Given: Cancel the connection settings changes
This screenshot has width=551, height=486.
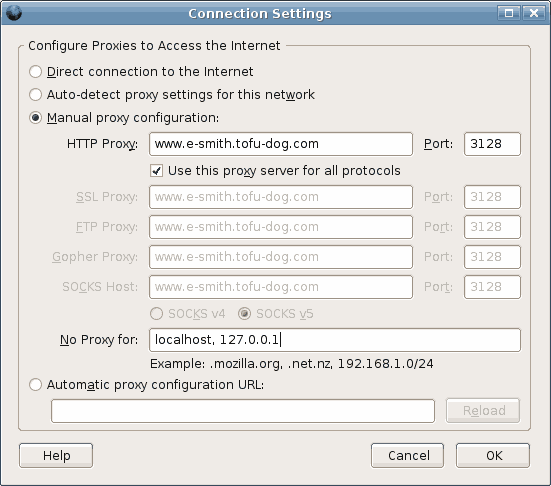Looking at the screenshot, I should point(407,455).
